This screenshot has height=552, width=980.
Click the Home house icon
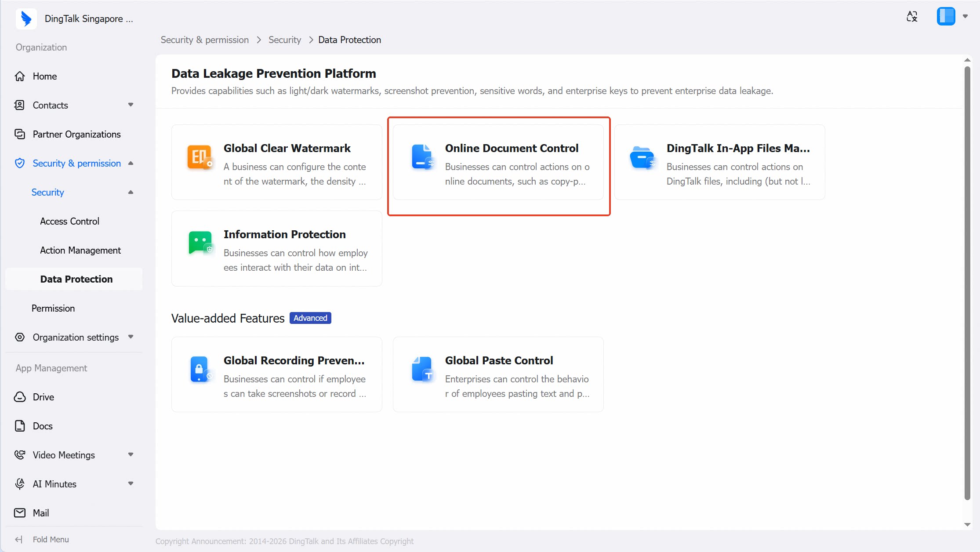[20, 76]
